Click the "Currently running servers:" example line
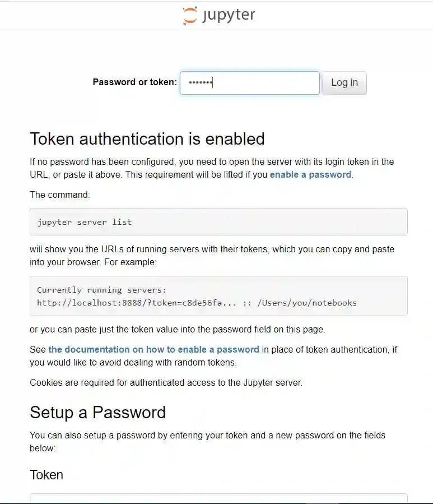Image resolution: width=433 pixels, height=504 pixels. (x=101, y=290)
